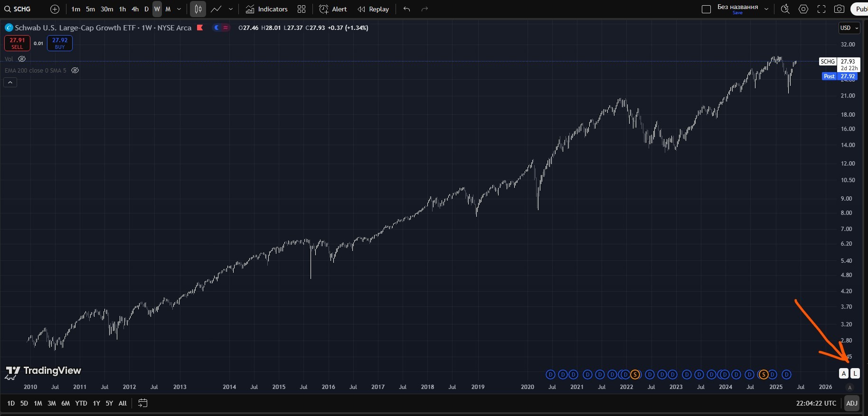
Task: Click the Publish button
Action: coord(860,9)
